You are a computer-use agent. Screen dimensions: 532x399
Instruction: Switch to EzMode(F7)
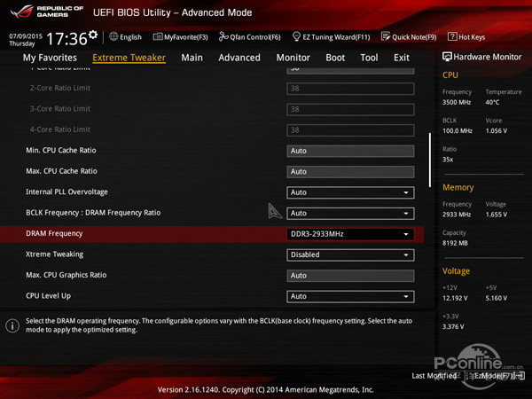[x=494, y=376]
